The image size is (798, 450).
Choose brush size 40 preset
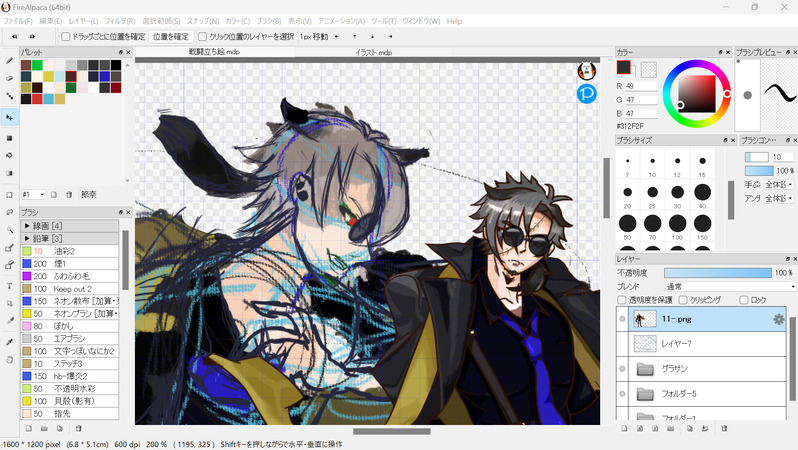click(702, 192)
